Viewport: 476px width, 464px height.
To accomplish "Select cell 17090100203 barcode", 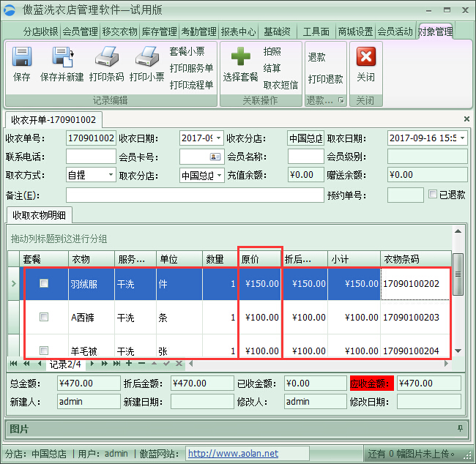I will (x=414, y=318).
